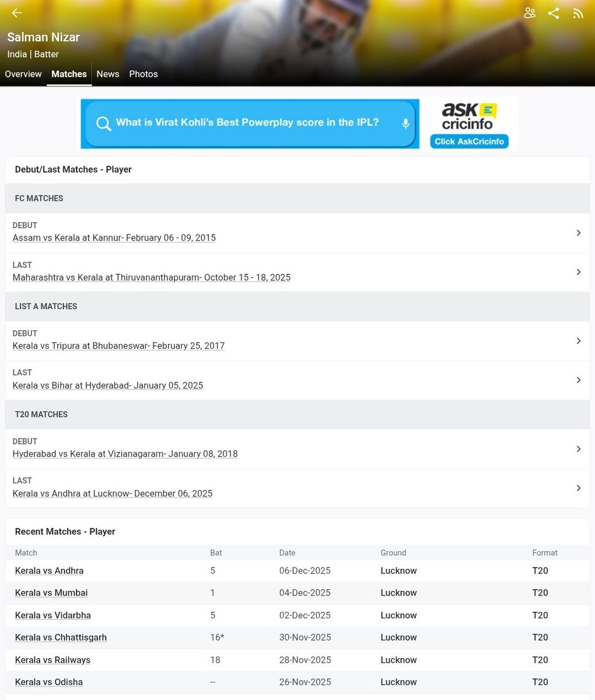595x700 pixels.
Task: Open the follow player icon
Action: [529, 13]
